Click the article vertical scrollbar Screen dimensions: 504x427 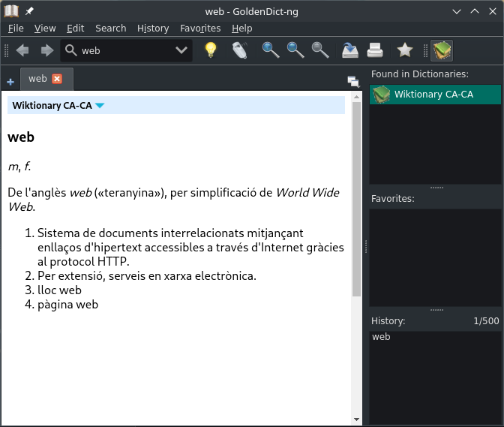356,225
